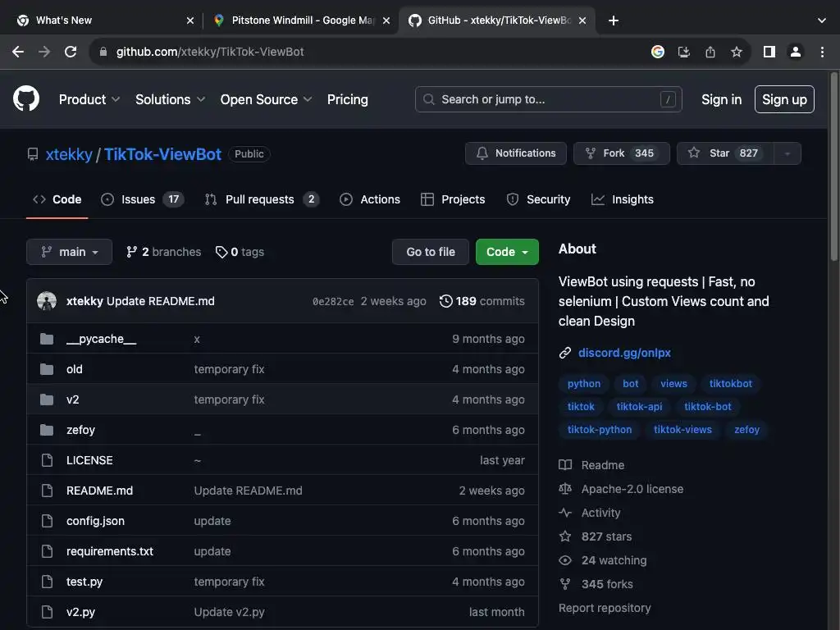
Task: Click the Fork 345 button
Action: click(622, 153)
